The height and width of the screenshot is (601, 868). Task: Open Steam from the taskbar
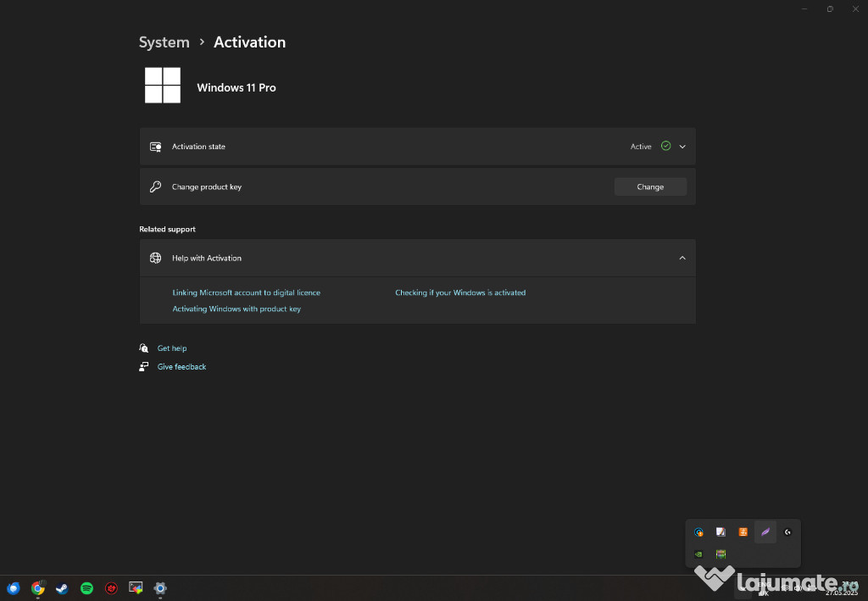click(x=62, y=587)
